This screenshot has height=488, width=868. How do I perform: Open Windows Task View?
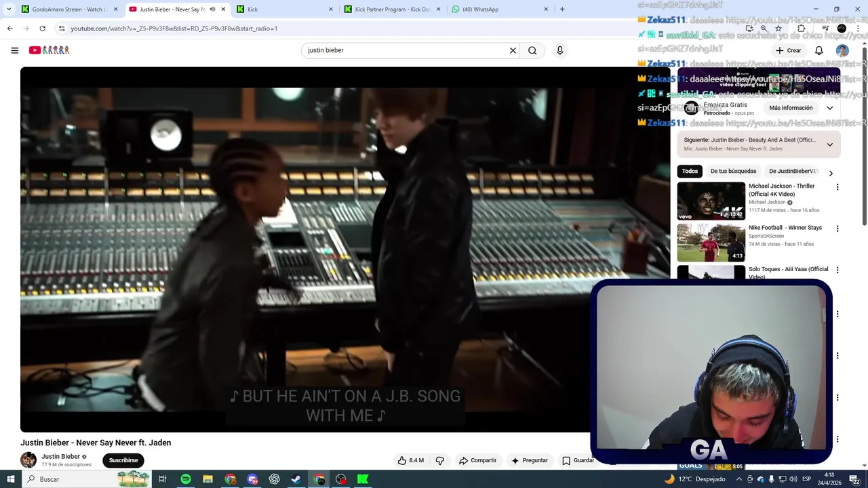[163, 479]
